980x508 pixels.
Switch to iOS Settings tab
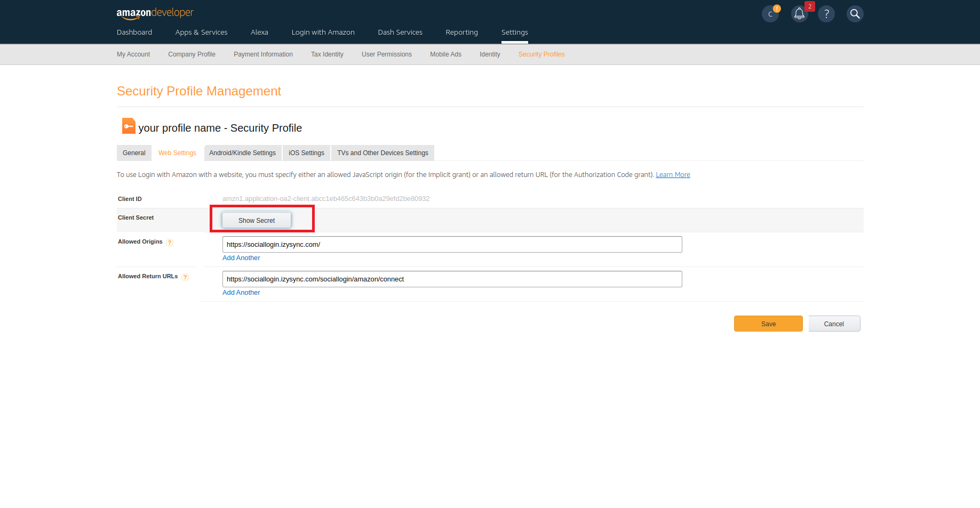pos(306,153)
